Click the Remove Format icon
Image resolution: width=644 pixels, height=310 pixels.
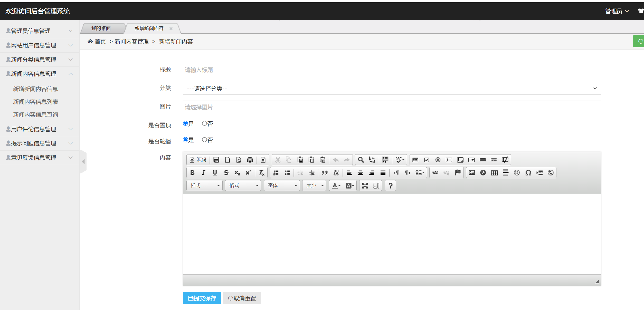click(262, 173)
